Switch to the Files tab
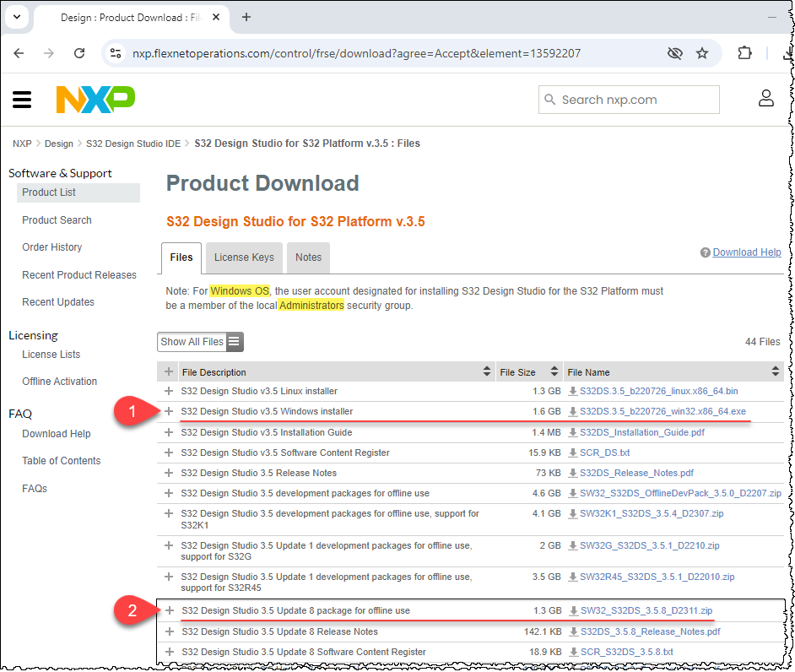Viewport: 795px width, 672px height. pyautogui.click(x=181, y=257)
